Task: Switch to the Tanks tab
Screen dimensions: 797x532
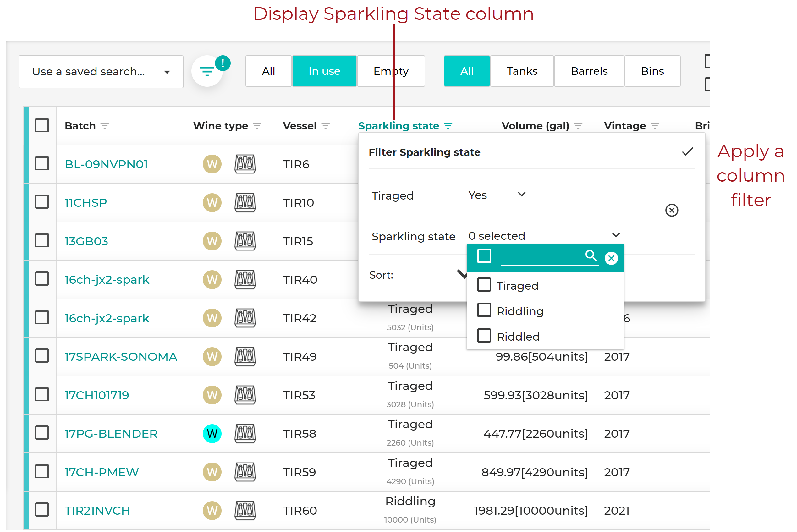Action: tap(522, 71)
